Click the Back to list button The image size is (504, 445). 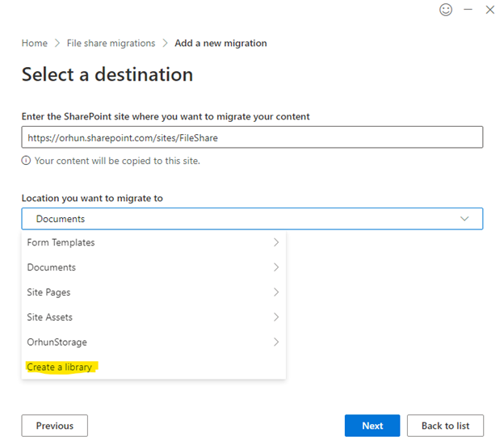[x=444, y=426]
